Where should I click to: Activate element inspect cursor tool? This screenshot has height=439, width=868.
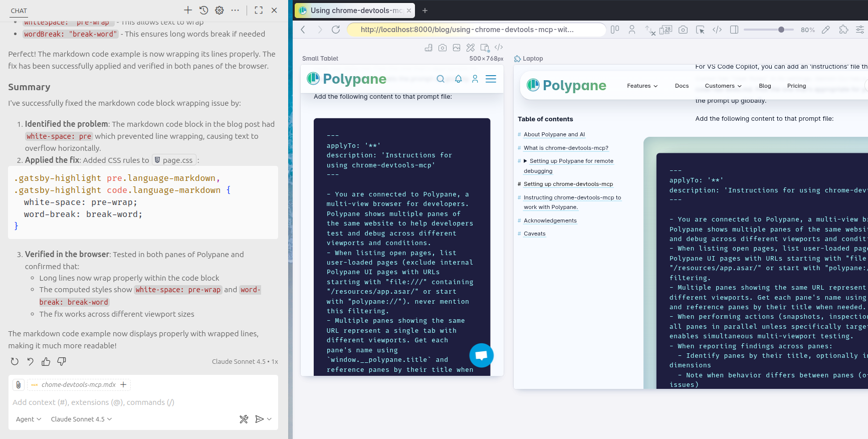pos(700,30)
